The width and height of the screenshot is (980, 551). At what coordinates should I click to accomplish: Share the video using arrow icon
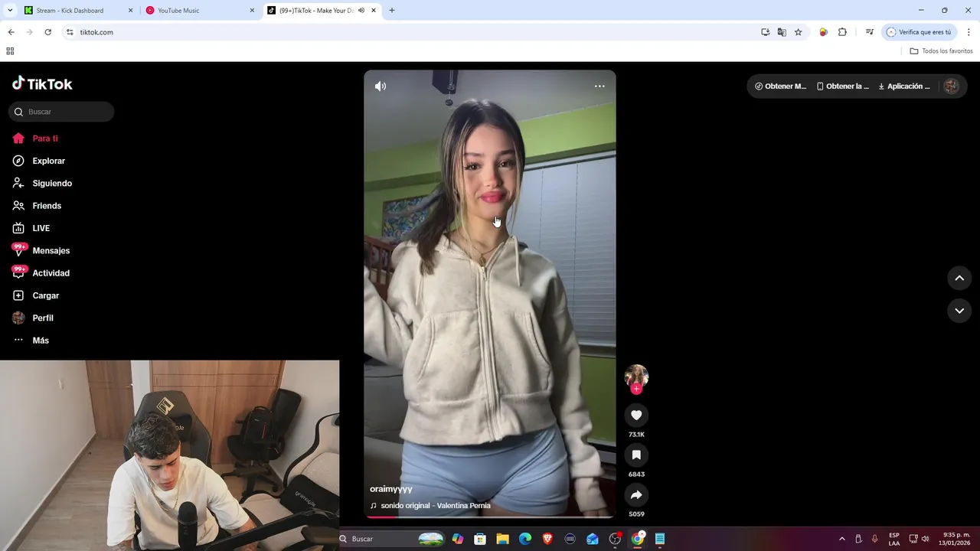636,494
